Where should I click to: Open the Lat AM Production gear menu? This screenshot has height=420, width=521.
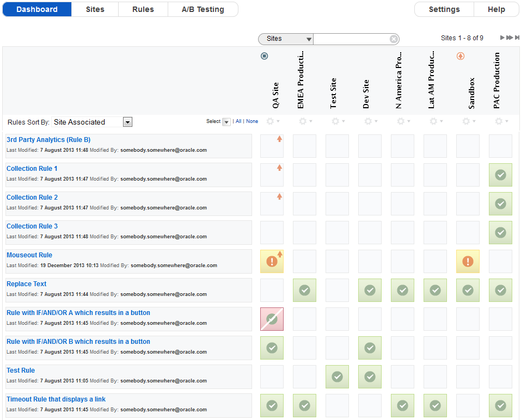pos(436,121)
